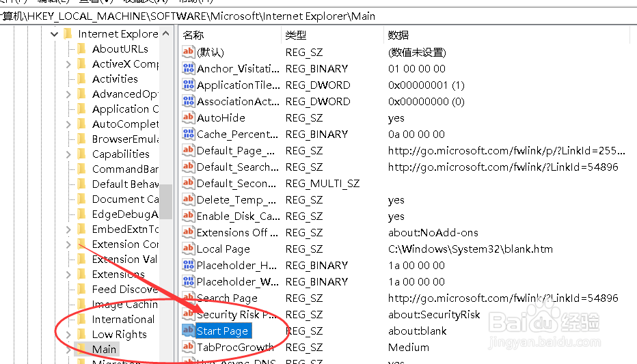Select the BrowserEmulation key
The height and width of the screenshot is (364, 637).
tap(125, 139)
